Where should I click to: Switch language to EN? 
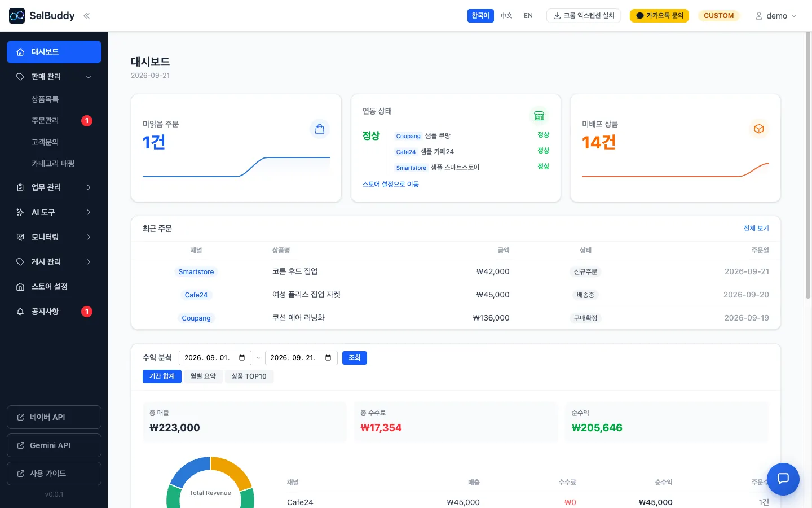point(528,16)
